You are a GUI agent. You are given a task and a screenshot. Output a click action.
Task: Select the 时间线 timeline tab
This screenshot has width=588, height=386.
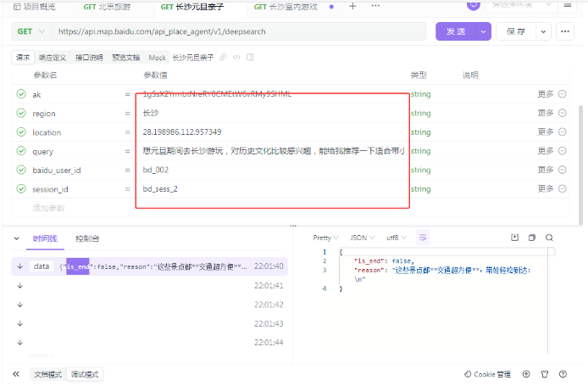click(x=45, y=238)
